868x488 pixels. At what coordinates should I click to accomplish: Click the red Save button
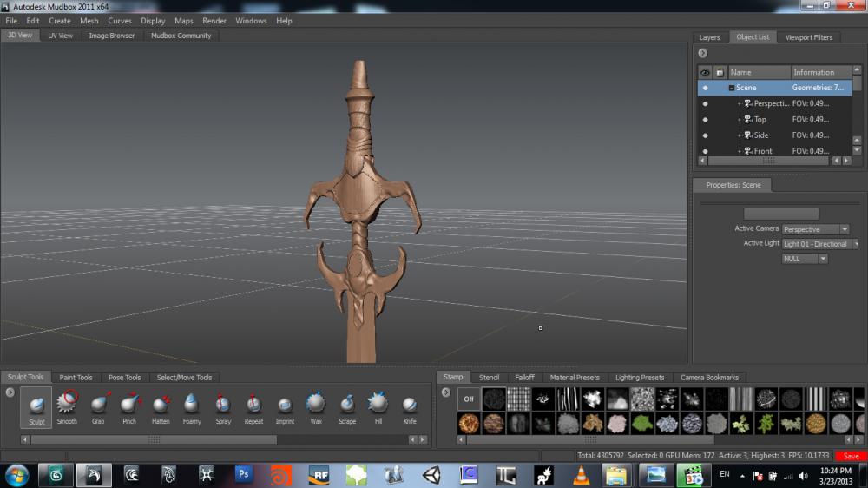(x=851, y=456)
